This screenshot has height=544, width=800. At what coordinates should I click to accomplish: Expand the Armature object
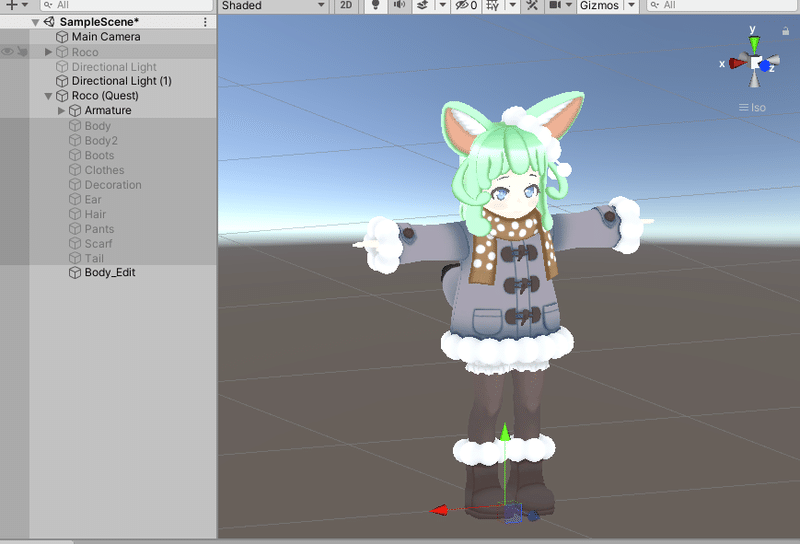pyautogui.click(x=61, y=111)
